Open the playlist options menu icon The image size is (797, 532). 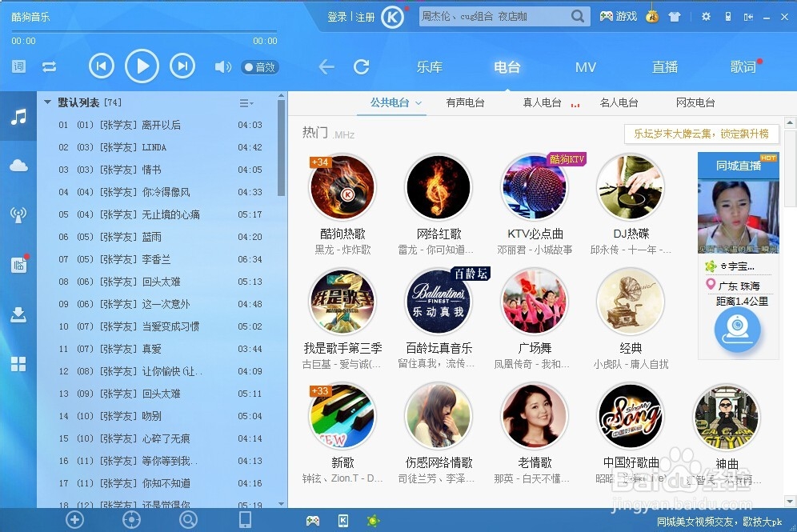[x=246, y=103]
